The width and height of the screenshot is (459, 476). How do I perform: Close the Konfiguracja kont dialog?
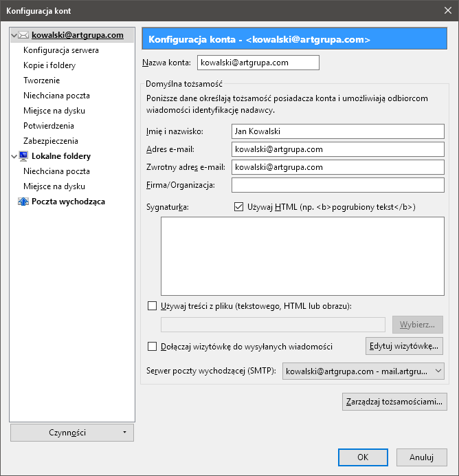448,10
